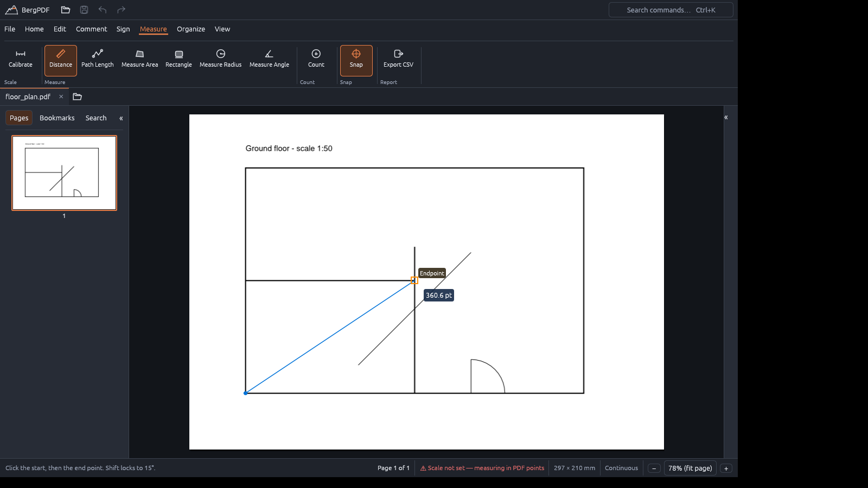
Task: Save the document with the disk icon
Action: pos(84,10)
